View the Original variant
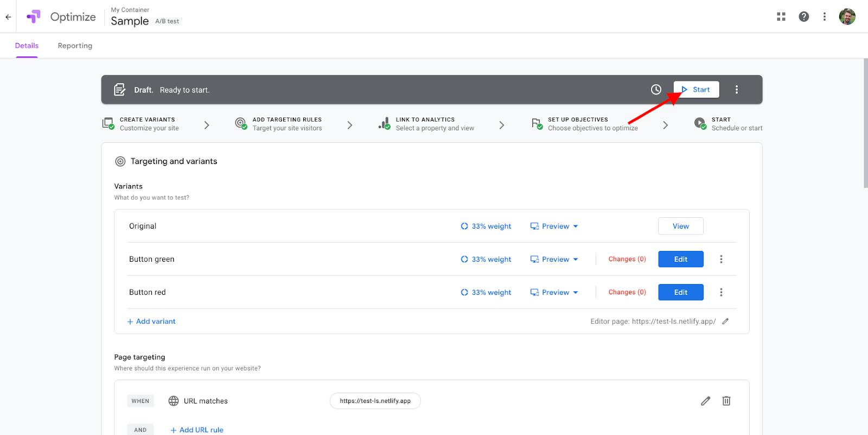 click(x=681, y=226)
